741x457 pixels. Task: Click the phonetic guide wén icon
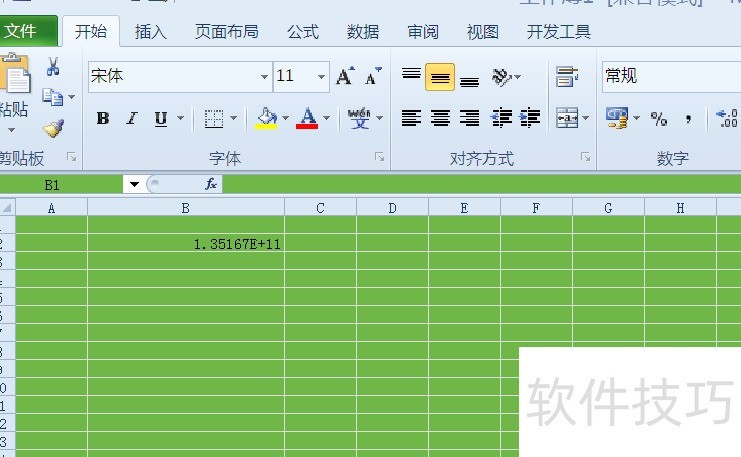(x=359, y=118)
